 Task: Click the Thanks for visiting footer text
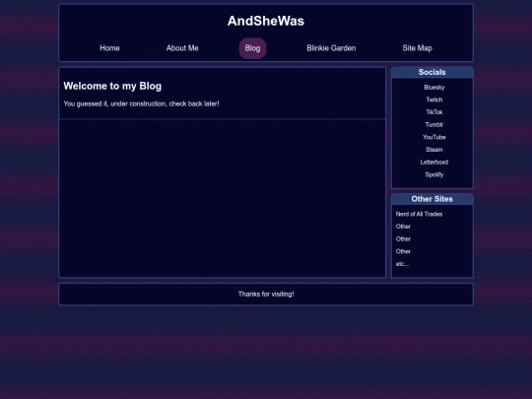coord(266,295)
